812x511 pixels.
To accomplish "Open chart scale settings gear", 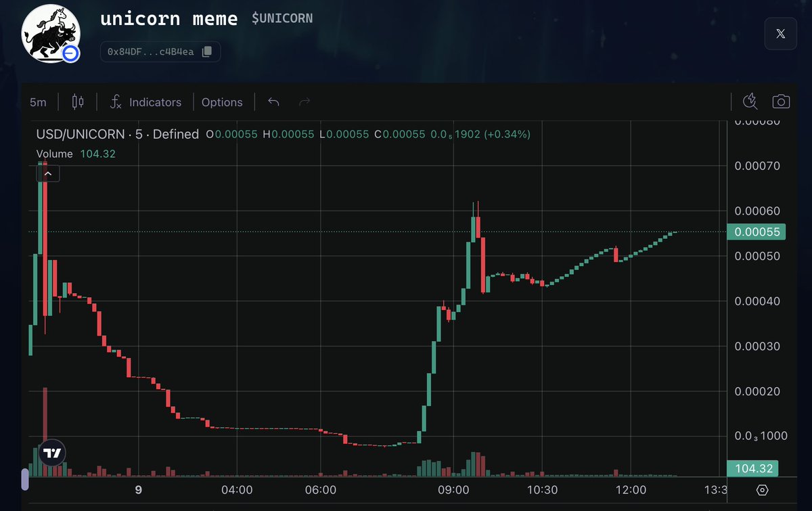I will click(762, 490).
